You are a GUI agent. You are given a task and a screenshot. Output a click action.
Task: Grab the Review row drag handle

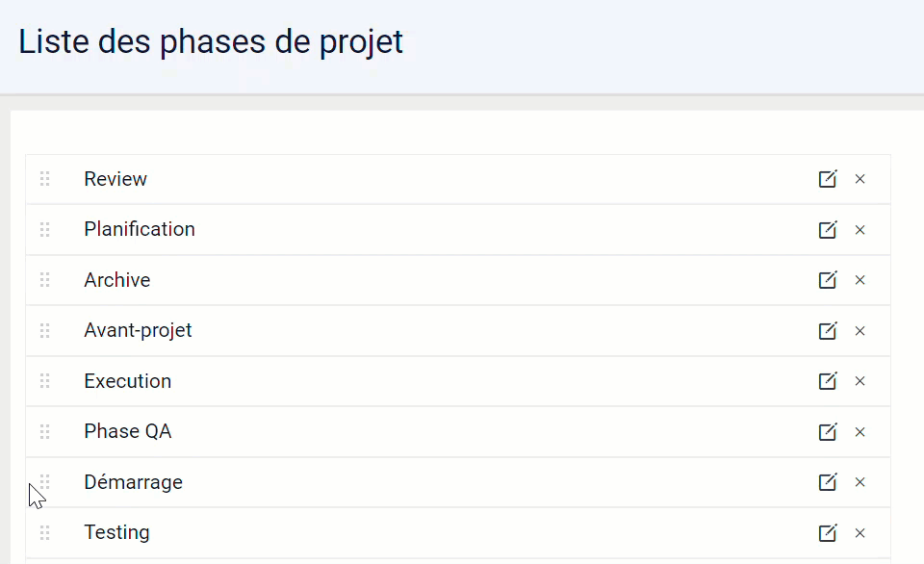pos(45,179)
